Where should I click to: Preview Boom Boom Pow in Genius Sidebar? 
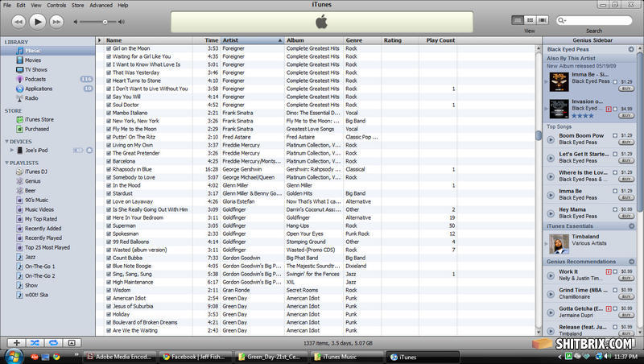[x=551, y=139]
